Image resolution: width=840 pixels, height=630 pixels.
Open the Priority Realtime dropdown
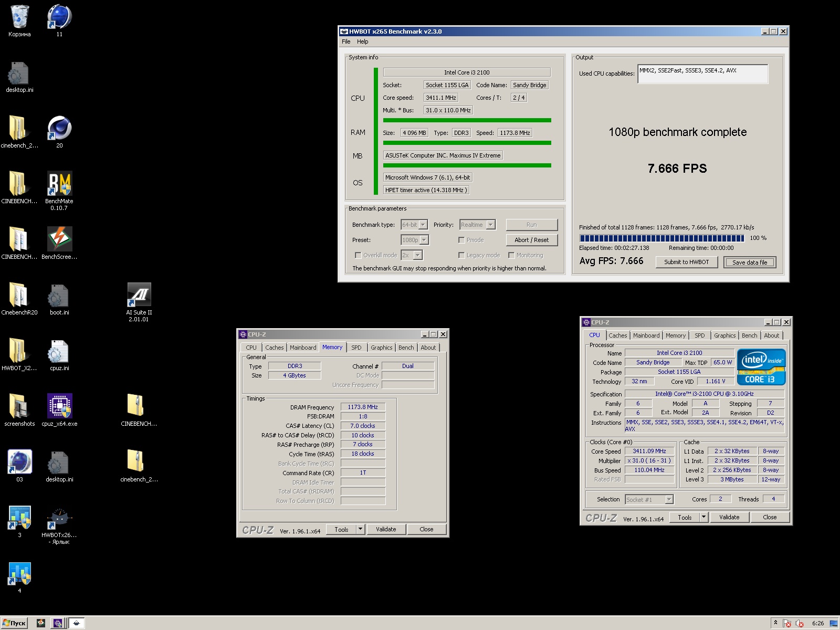point(477,225)
